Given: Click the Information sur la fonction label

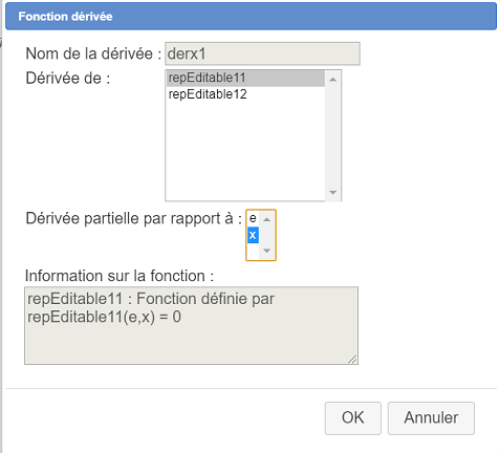Looking at the screenshot, I should (119, 276).
